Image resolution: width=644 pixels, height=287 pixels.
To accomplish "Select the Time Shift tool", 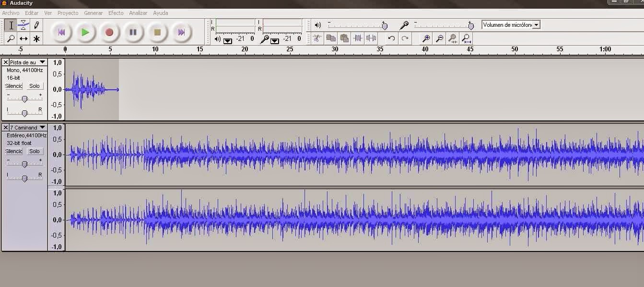I will pos(23,38).
